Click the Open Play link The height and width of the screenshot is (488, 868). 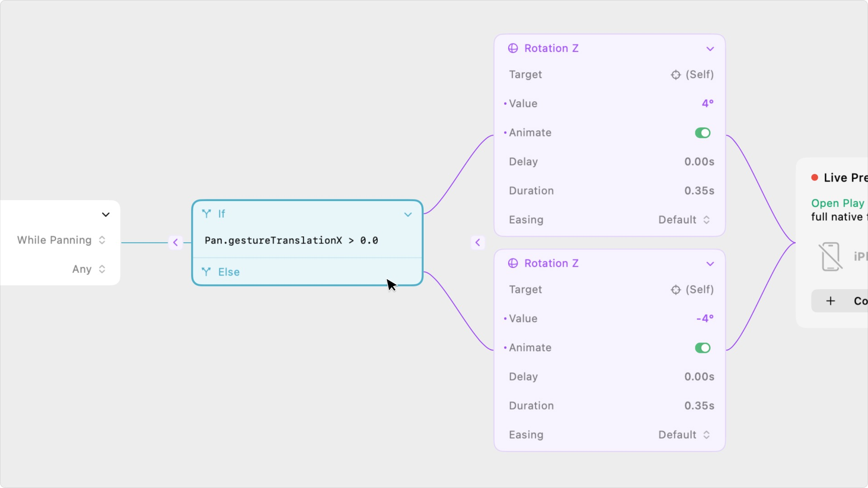pyautogui.click(x=837, y=203)
